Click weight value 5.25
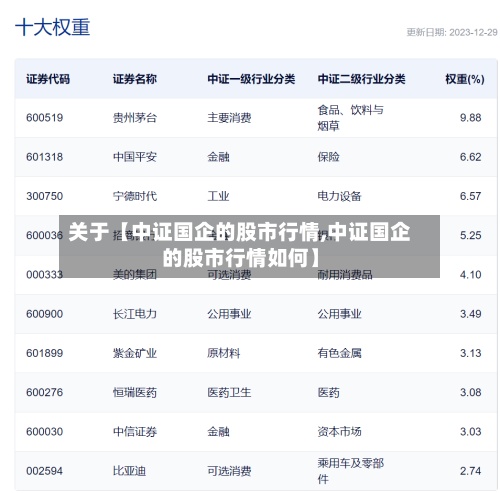This screenshot has height=493, width=500. tap(470, 235)
